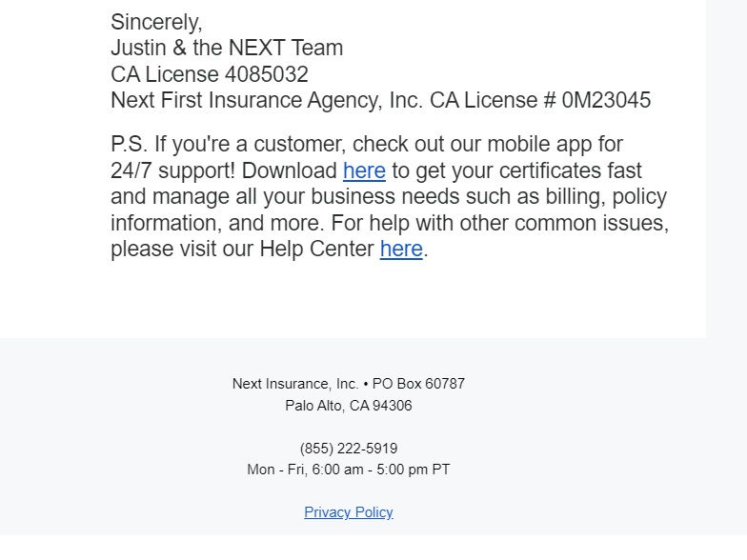747x560 pixels.
Task: Click the phrase 'billing, policy' in the paragraph
Action: (606, 196)
